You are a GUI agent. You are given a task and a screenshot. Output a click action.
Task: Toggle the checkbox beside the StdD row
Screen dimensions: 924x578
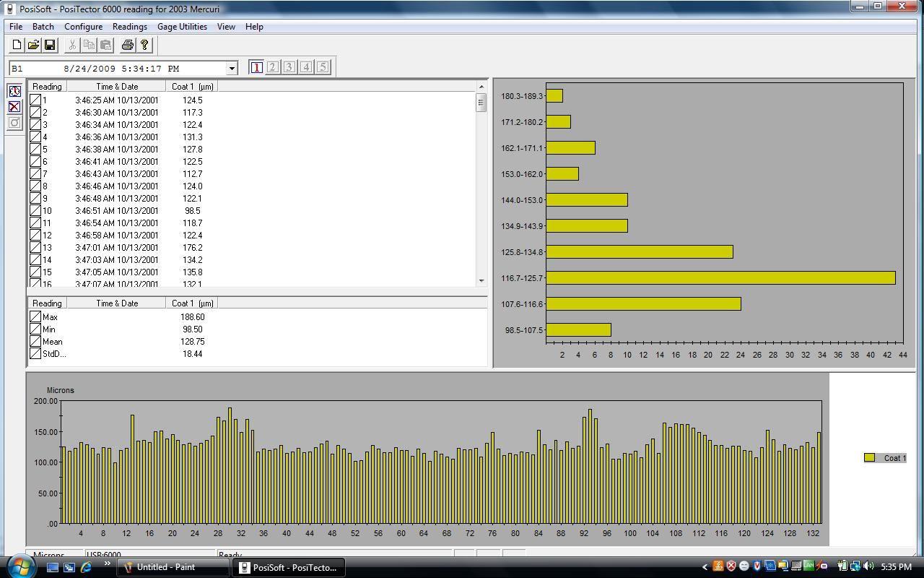tap(35, 354)
